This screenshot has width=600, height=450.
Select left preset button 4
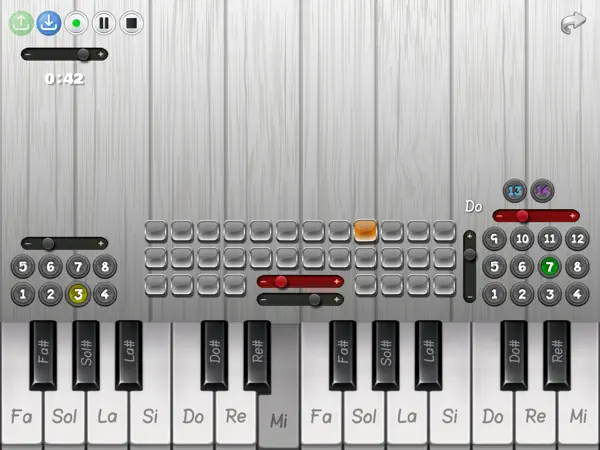coord(105,294)
